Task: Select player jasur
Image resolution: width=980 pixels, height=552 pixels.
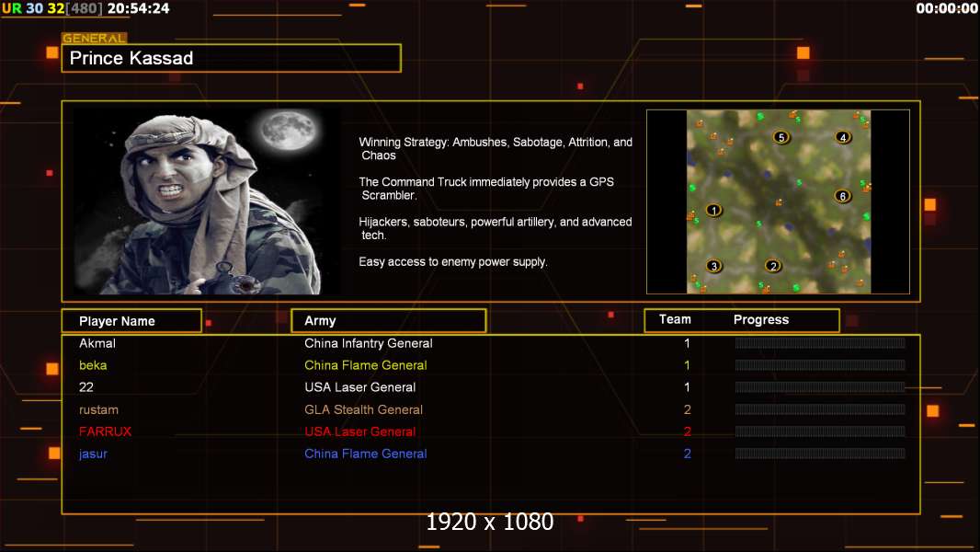Action: click(x=93, y=454)
